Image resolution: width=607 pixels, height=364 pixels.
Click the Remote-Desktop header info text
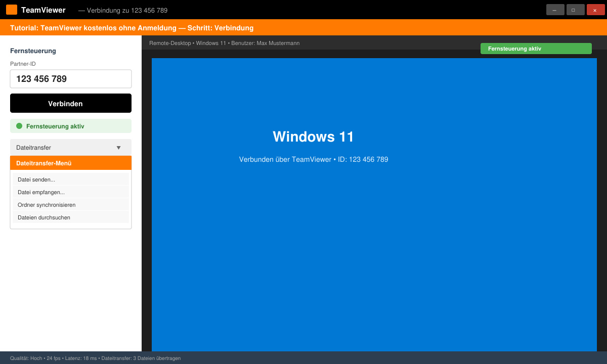click(224, 43)
